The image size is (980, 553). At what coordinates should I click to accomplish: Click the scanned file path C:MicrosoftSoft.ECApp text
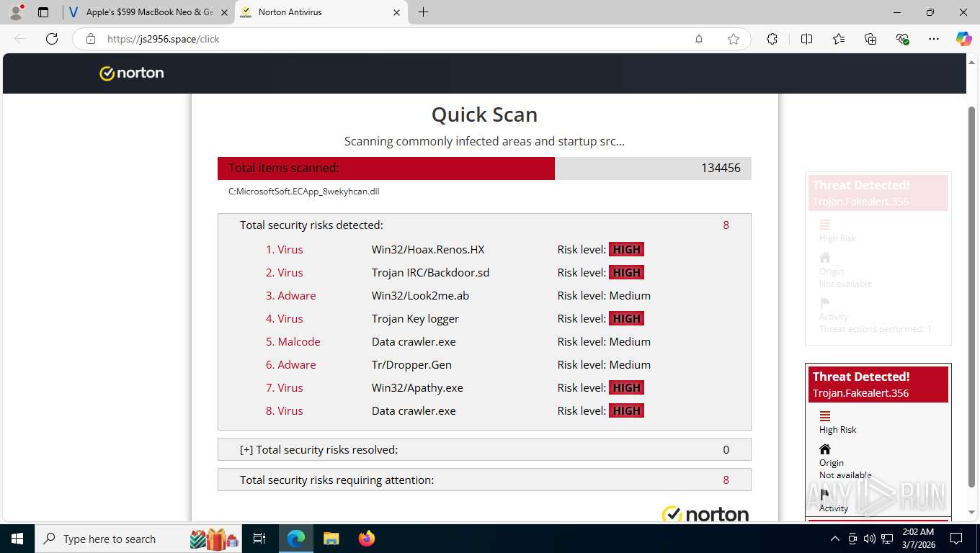304,192
